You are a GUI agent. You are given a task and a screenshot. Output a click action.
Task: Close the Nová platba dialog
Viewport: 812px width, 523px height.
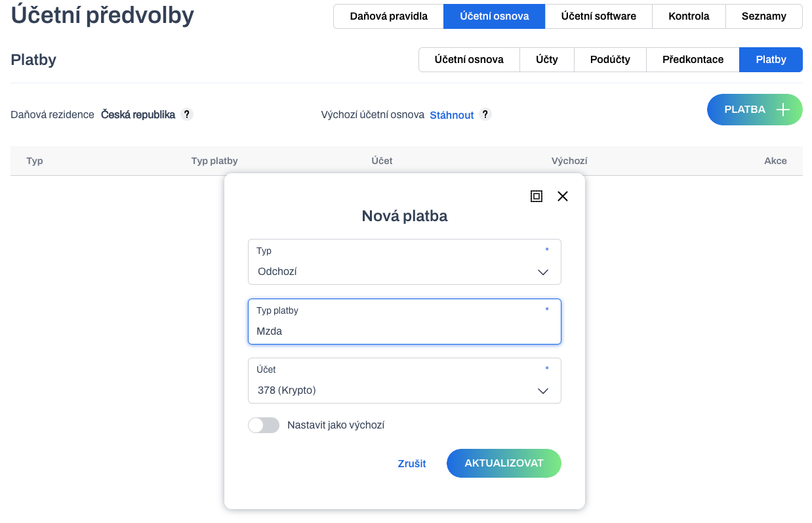(562, 196)
